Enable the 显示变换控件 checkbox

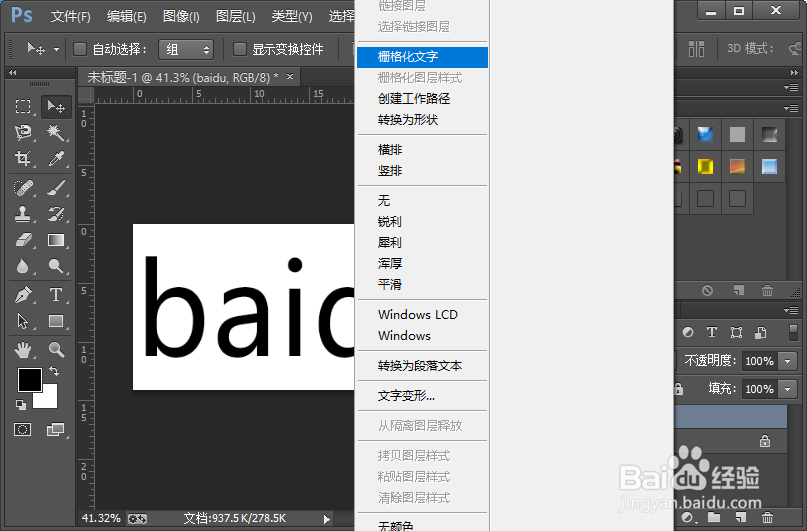pos(240,49)
